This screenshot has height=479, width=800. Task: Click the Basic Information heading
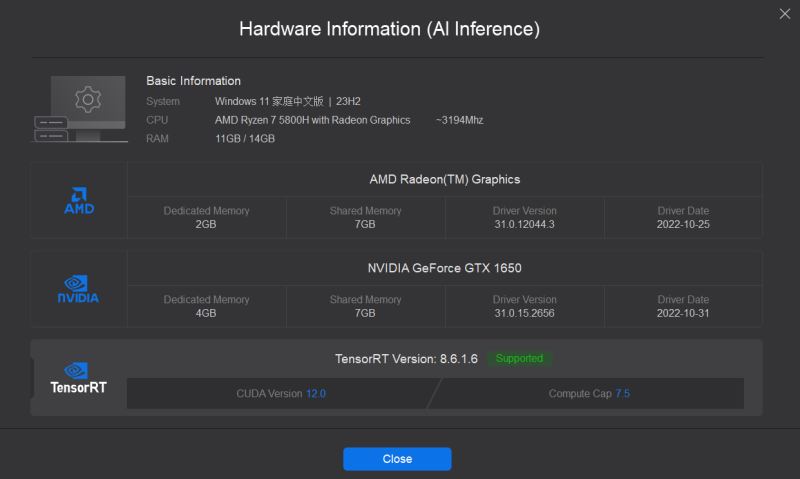193,81
